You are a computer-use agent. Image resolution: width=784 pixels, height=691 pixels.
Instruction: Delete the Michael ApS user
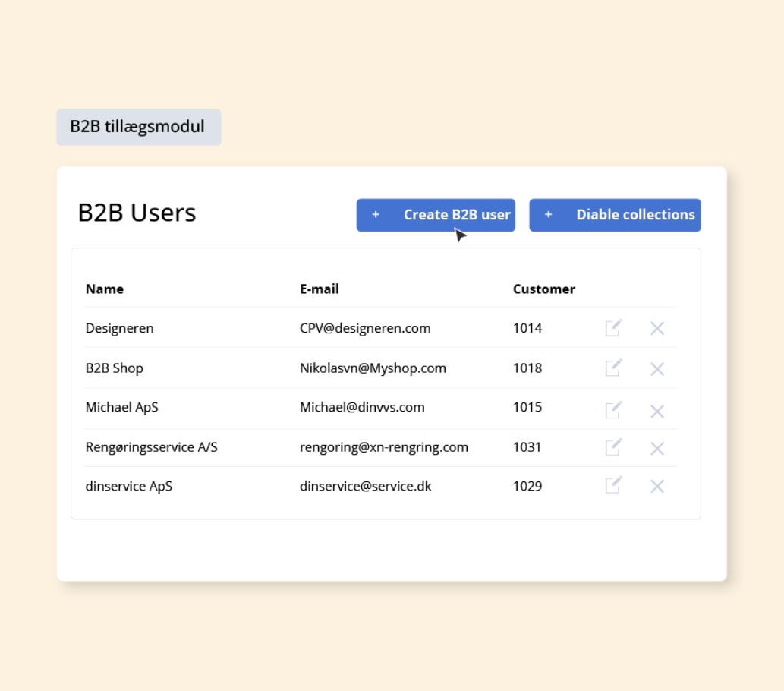657,411
